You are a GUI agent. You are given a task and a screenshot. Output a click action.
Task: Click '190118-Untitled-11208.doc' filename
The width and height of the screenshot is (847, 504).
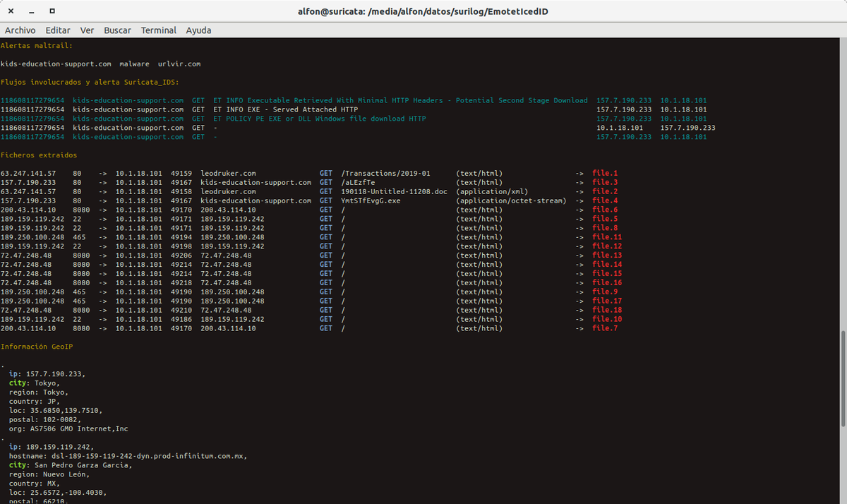(394, 192)
